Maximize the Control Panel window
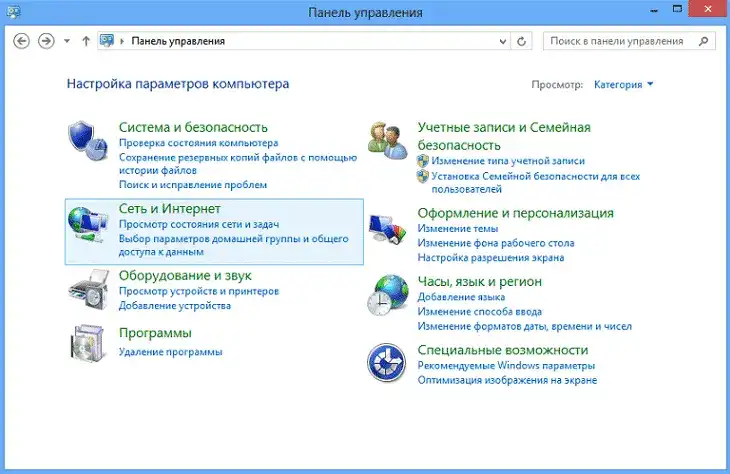The height and width of the screenshot is (474, 730). tap(677, 9)
